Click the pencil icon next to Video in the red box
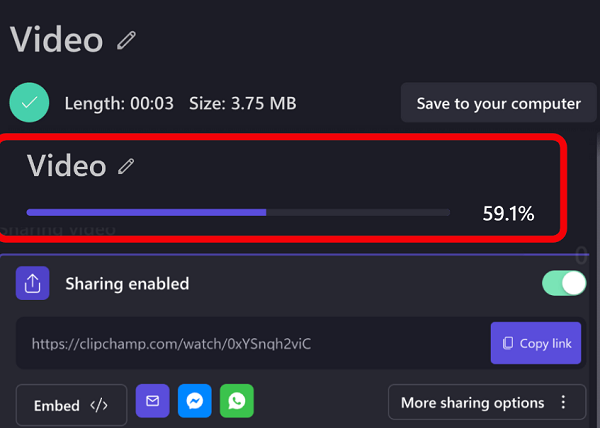 (126, 166)
